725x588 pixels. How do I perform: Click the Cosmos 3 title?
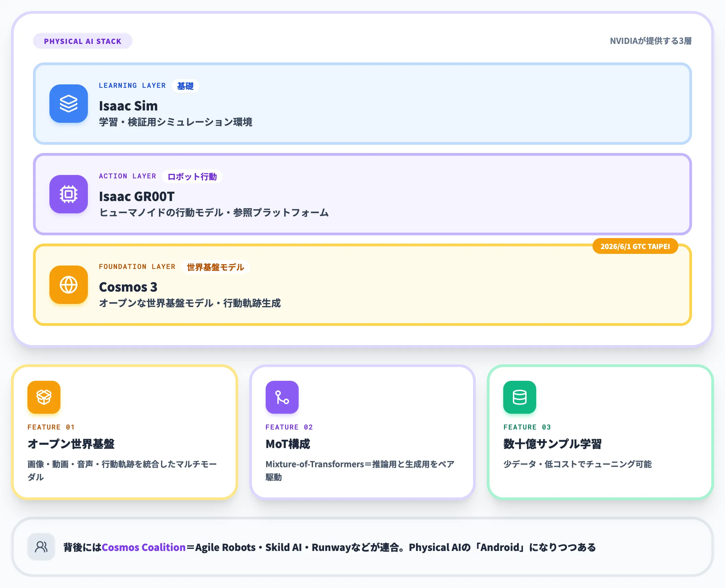128,287
